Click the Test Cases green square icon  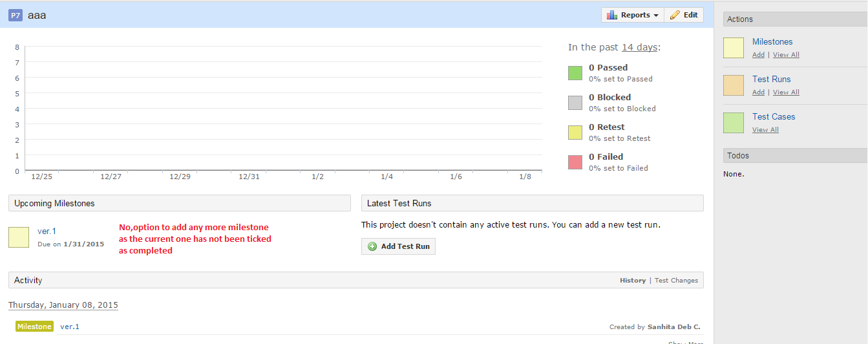(734, 123)
